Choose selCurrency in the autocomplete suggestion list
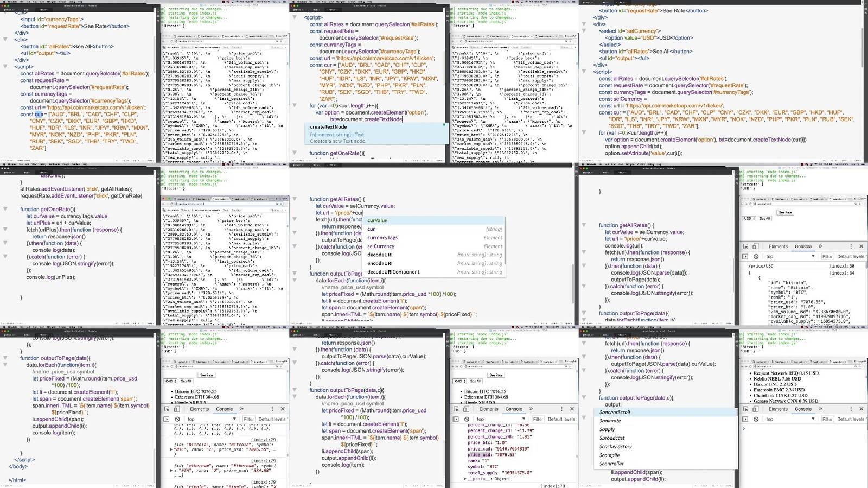 coord(434,246)
